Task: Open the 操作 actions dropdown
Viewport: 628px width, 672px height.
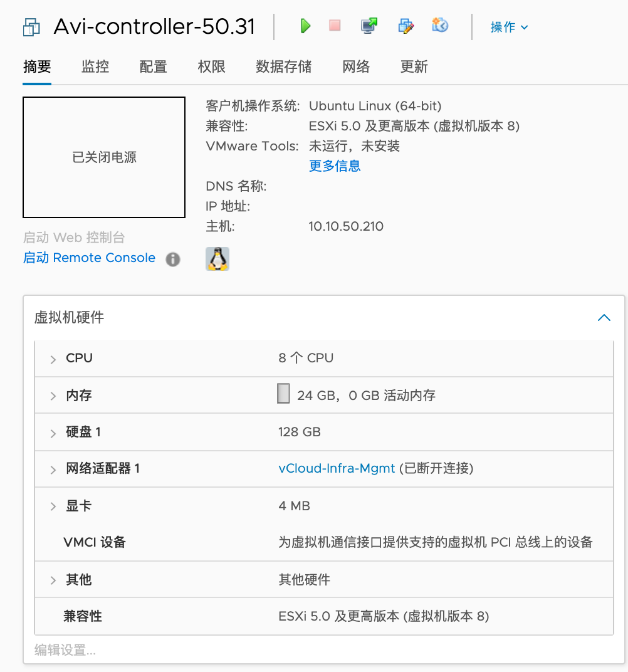Action: (509, 27)
